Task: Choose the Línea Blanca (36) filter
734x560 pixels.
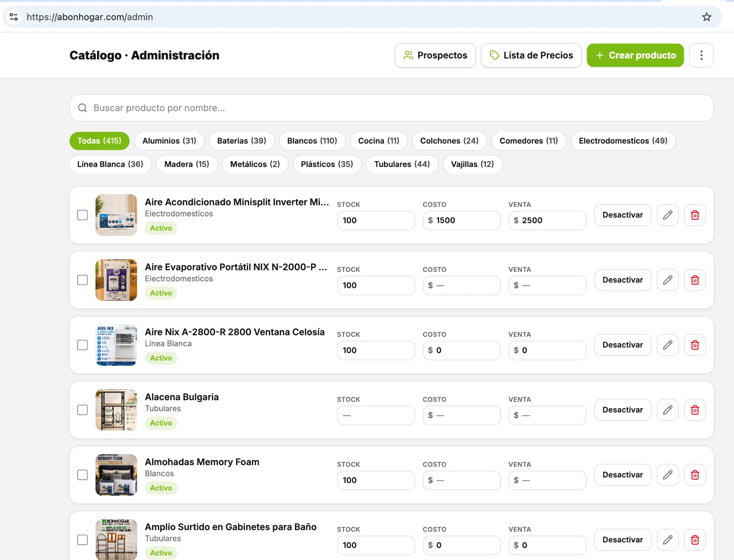Action: (110, 164)
